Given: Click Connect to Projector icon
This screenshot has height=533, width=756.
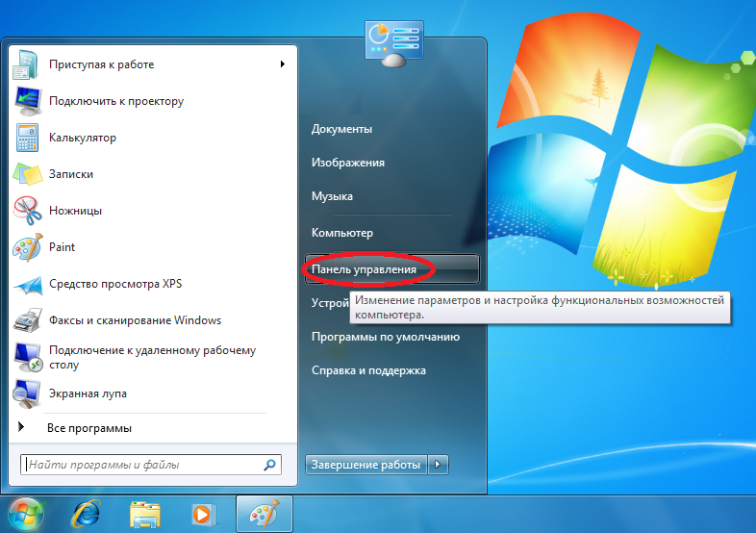Looking at the screenshot, I should 27,101.
